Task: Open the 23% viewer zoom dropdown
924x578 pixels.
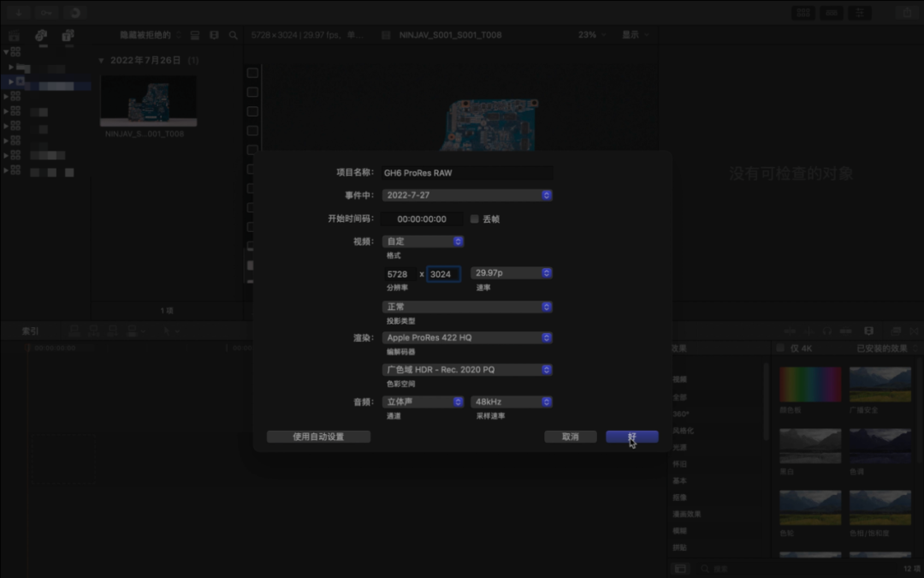Action: point(592,35)
